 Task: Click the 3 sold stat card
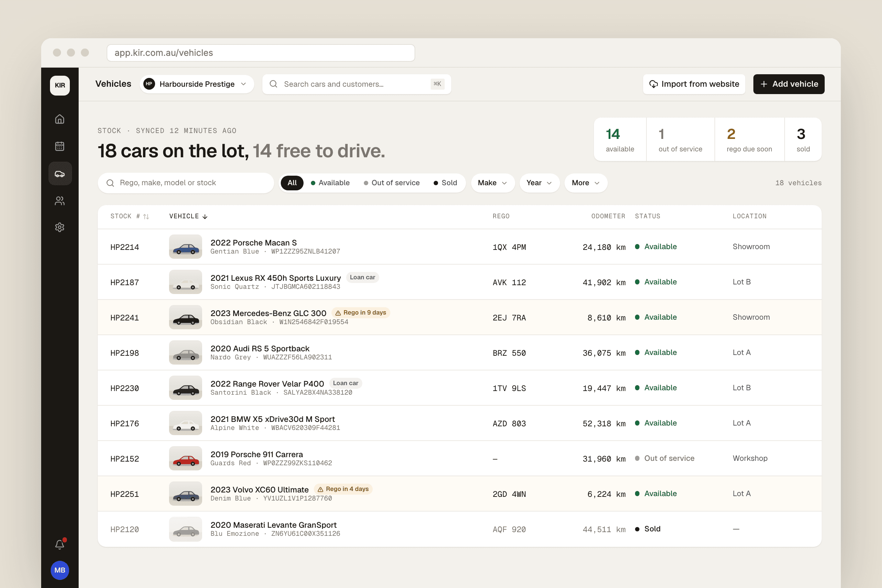[803, 140]
